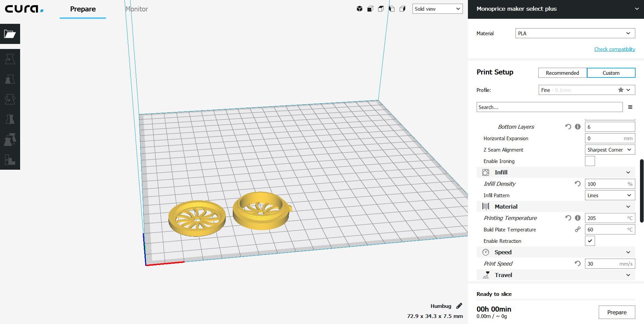Click the settings panel scrollbar
Screen dimensions: 644x324
click(x=642, y=191)
